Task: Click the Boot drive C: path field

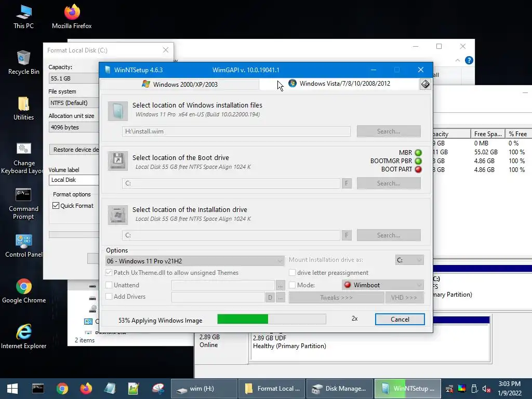Action: click(231, 183)
